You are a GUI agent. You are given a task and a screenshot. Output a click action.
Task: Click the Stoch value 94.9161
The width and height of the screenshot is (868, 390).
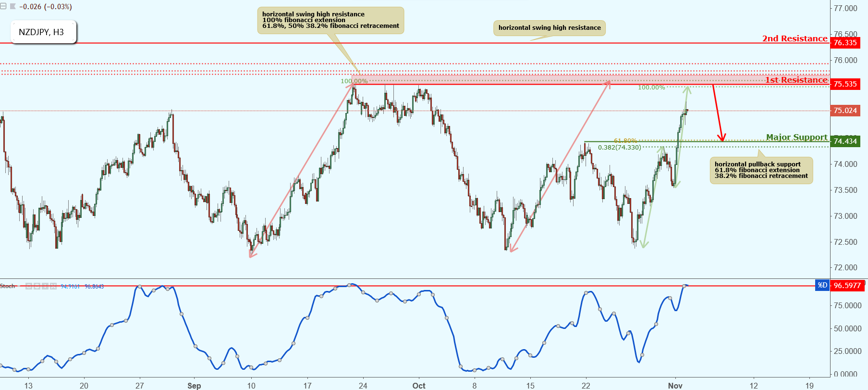coord(70,286)
